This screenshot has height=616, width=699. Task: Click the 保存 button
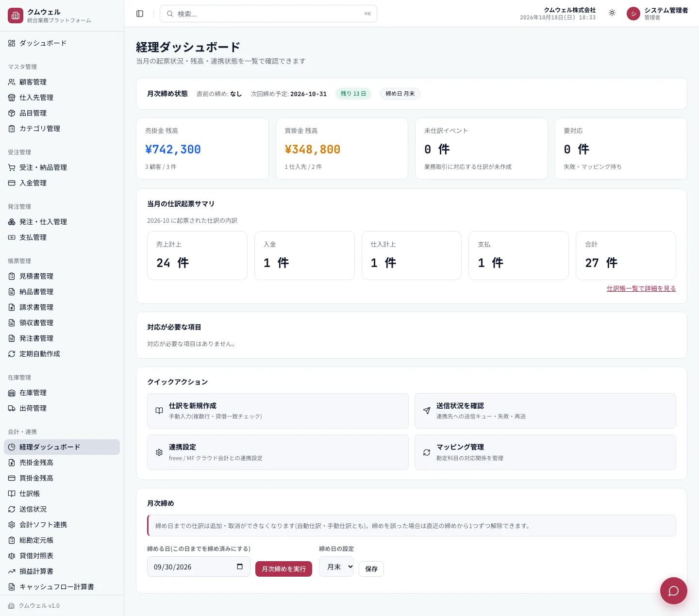click(x=371, y=569)
